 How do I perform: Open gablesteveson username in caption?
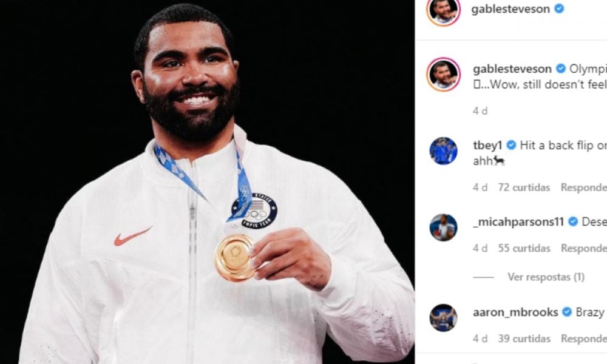[x=512, y=69]
